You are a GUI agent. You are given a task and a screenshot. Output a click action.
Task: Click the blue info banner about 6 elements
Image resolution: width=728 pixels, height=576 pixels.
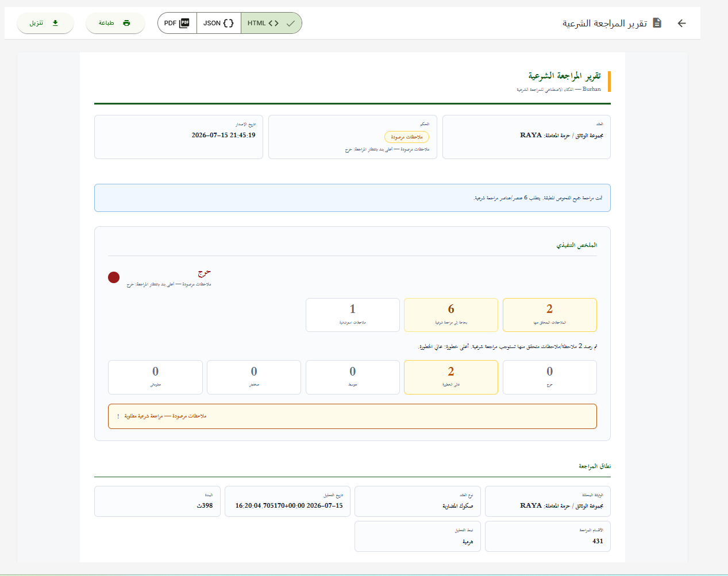click(352, 198)
